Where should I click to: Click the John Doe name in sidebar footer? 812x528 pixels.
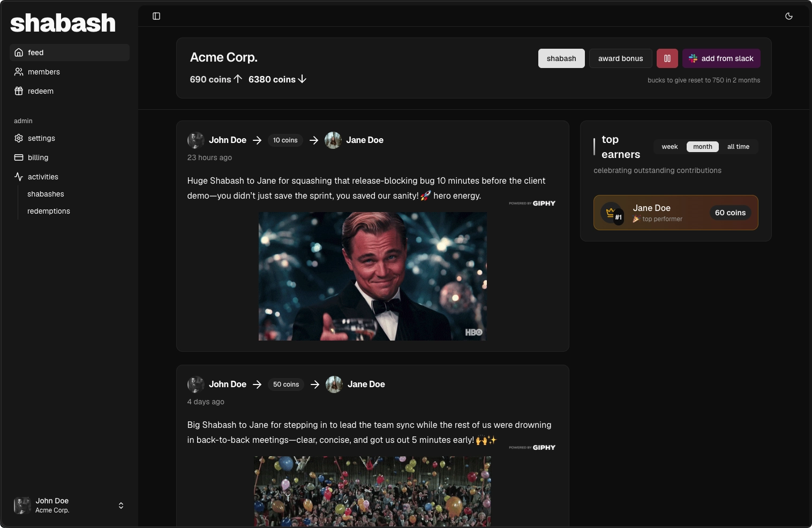52,501
